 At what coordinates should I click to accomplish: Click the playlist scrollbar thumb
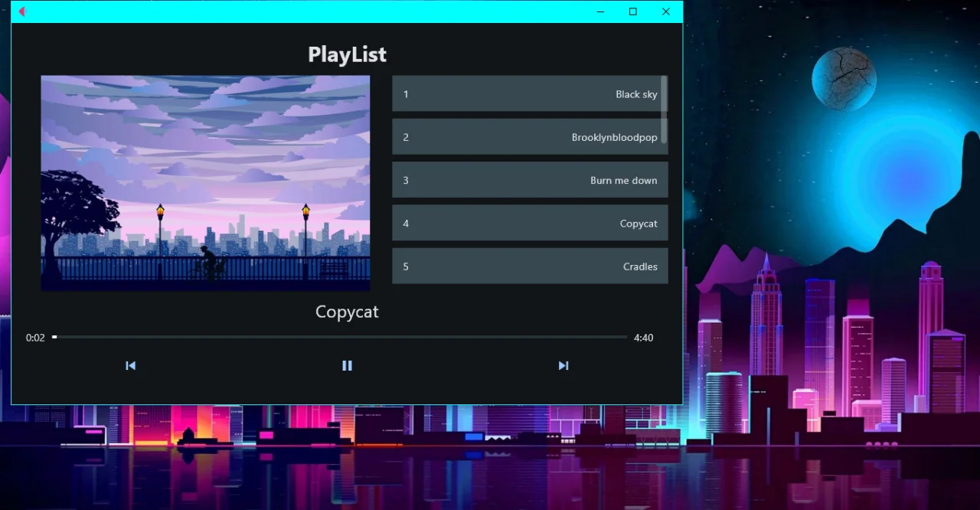664,109
